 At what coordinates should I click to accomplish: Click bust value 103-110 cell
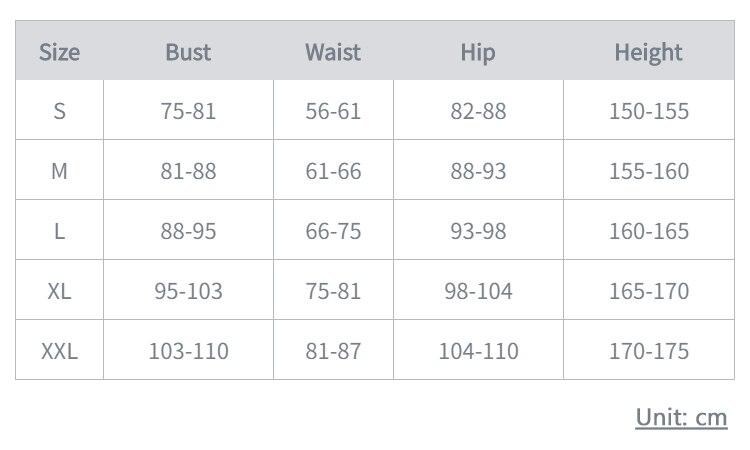click(x=188, y=350)
